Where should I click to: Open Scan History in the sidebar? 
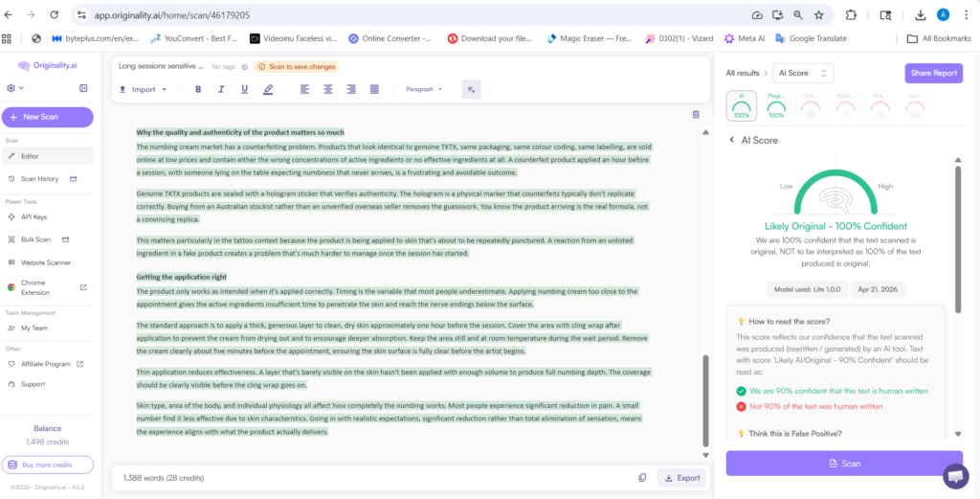tap(41, 179)
